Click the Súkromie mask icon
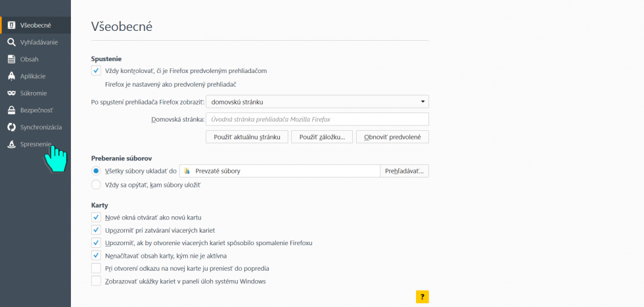The height and width of the screenshot is (307, 644). click(12, 93)
